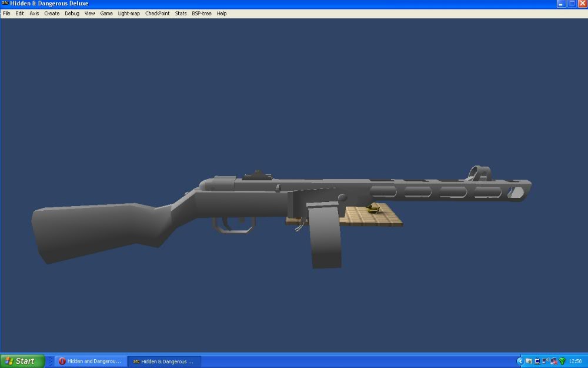This screenshot has width=588, height=368.
Task: Open the View menu
Action: click(x=89, y=14)
